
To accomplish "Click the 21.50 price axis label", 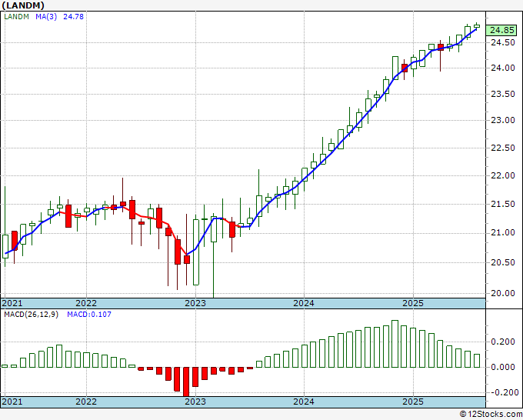I will click(x=503, y=204).
